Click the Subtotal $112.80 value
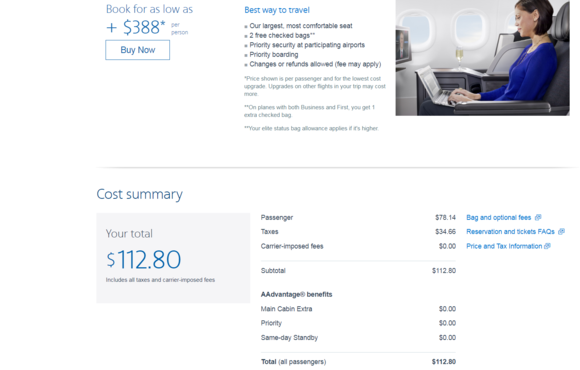The height and width of the screenshot is (370, 580). pos(444,270)
